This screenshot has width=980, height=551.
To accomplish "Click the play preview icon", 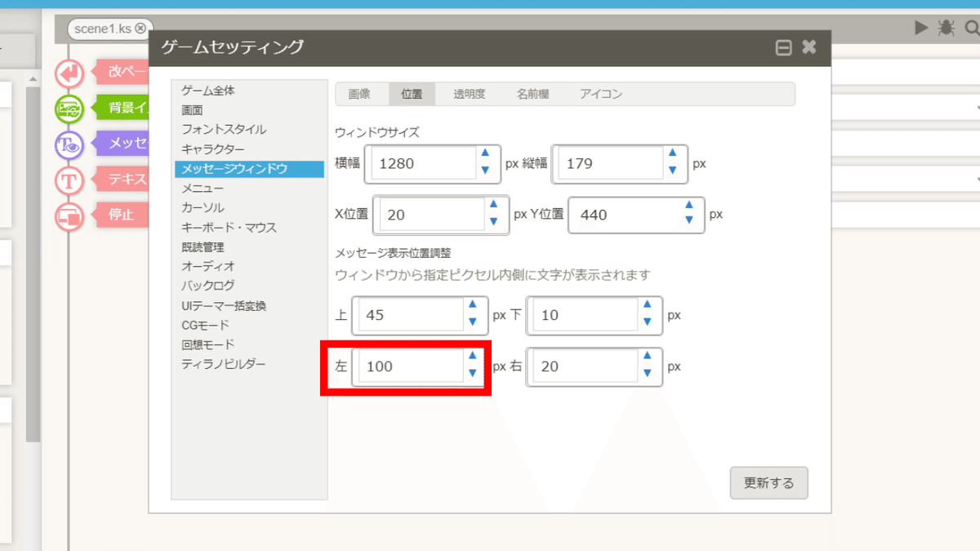I will tap(921, 29).
